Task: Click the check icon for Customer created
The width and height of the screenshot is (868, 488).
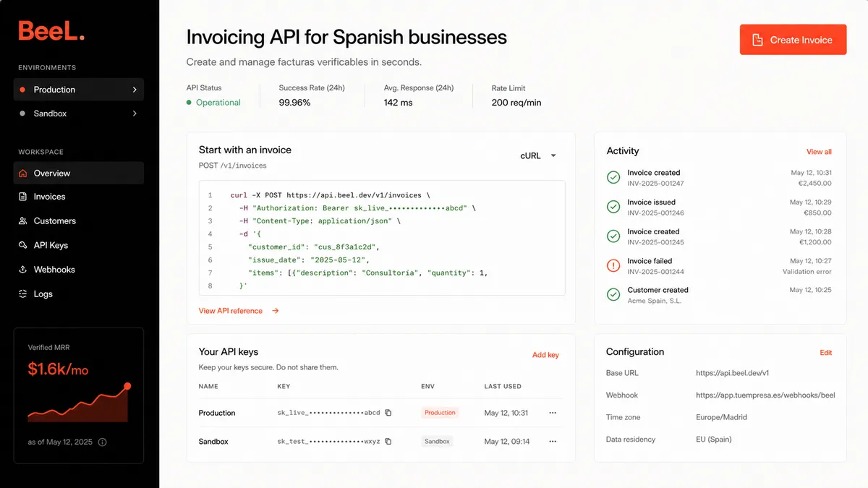Action: 613,294
